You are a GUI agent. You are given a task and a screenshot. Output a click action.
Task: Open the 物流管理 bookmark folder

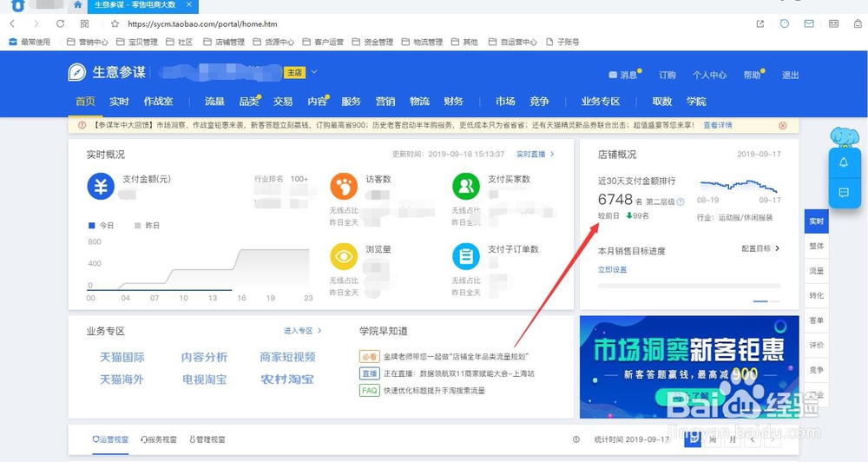point(422,42)
